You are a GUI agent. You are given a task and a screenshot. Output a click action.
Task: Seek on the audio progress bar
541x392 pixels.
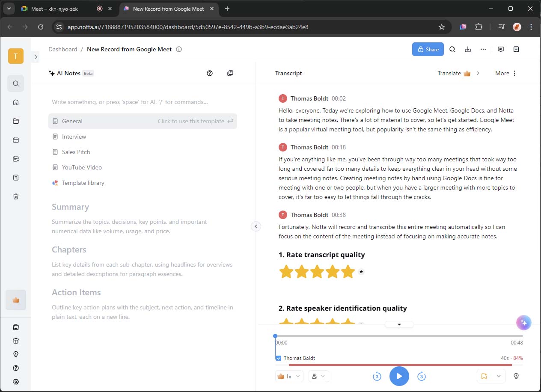point(399,336)
